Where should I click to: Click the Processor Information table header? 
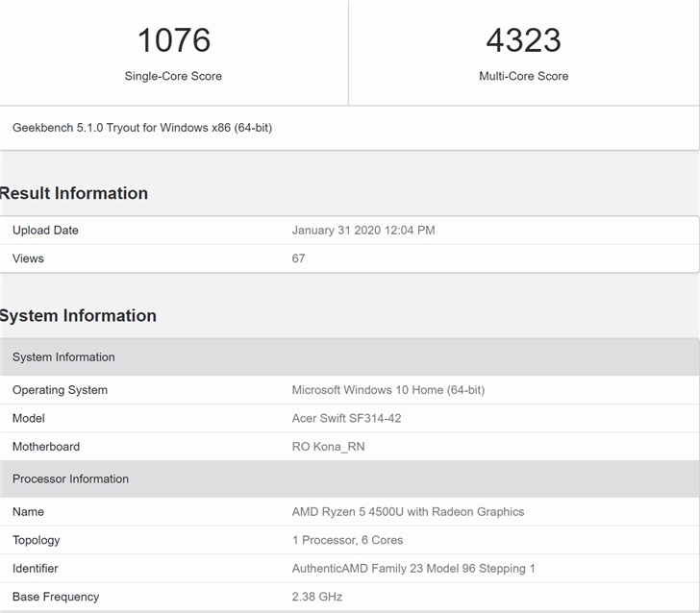[x=70, y=478]
